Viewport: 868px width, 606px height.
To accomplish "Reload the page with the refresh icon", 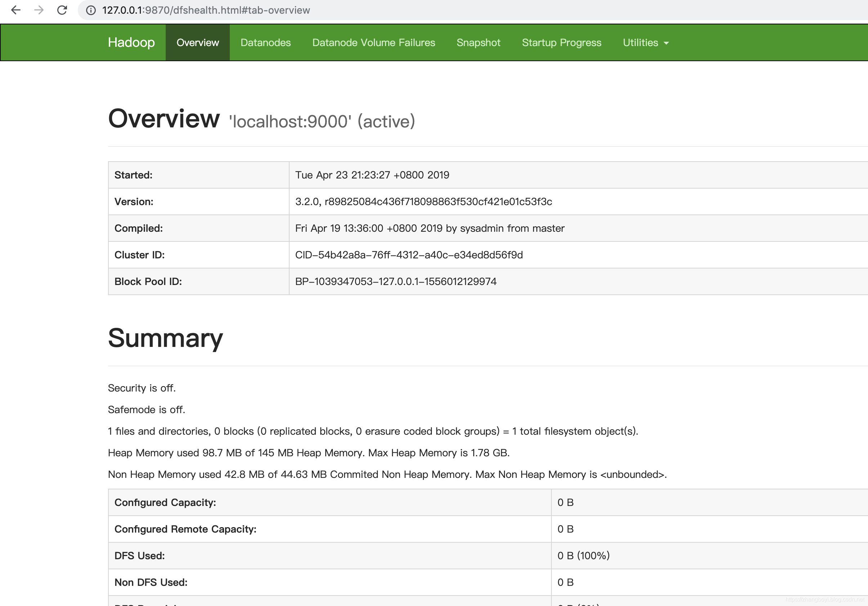I will pos(62,10).
